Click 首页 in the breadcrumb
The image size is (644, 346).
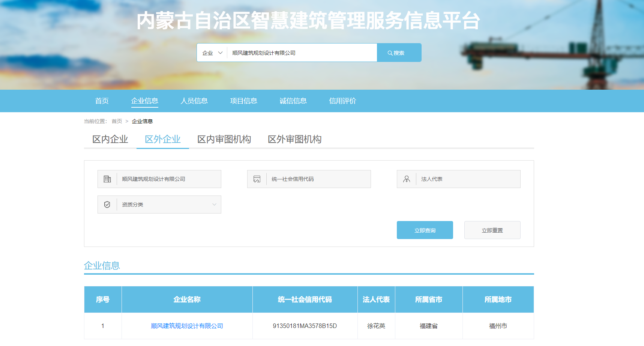coord(117,121)
